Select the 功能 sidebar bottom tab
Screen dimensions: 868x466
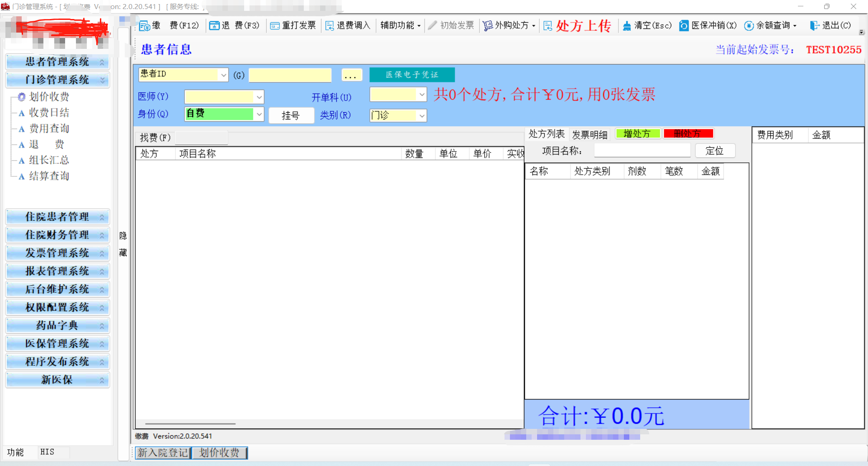(x=15, y=452)
